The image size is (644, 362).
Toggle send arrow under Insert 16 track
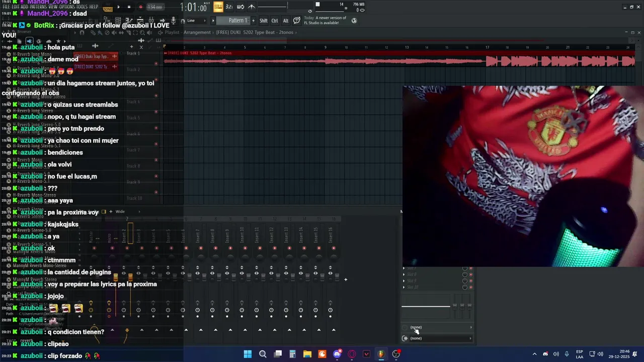tap(334, 330)
